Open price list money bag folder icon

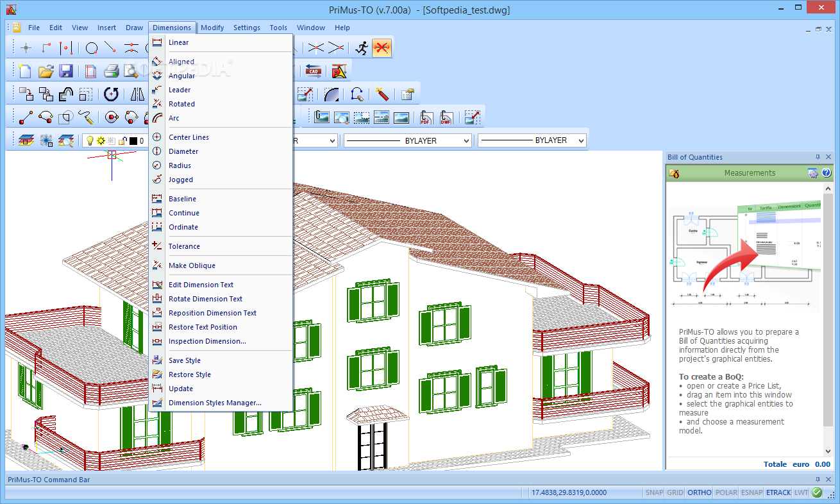pos(673,173)
